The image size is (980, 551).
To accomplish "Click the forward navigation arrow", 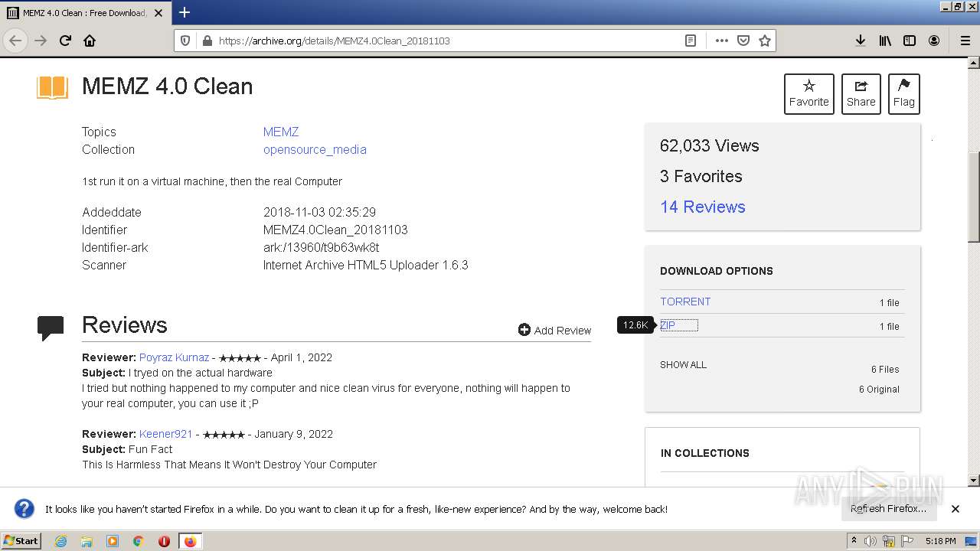I will point(41,41).
